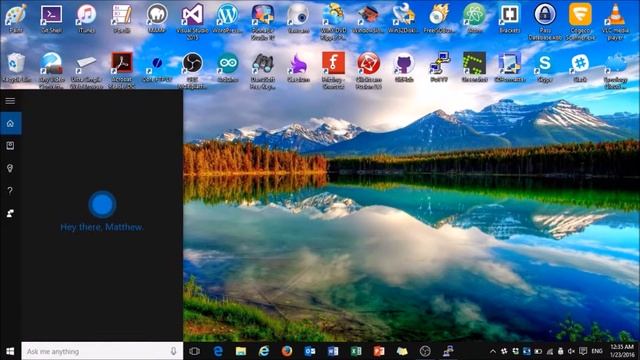The height and width of the screenshot is (360, 640).
Task: Open the Arduino desktop shortcut
Action: 227,68
